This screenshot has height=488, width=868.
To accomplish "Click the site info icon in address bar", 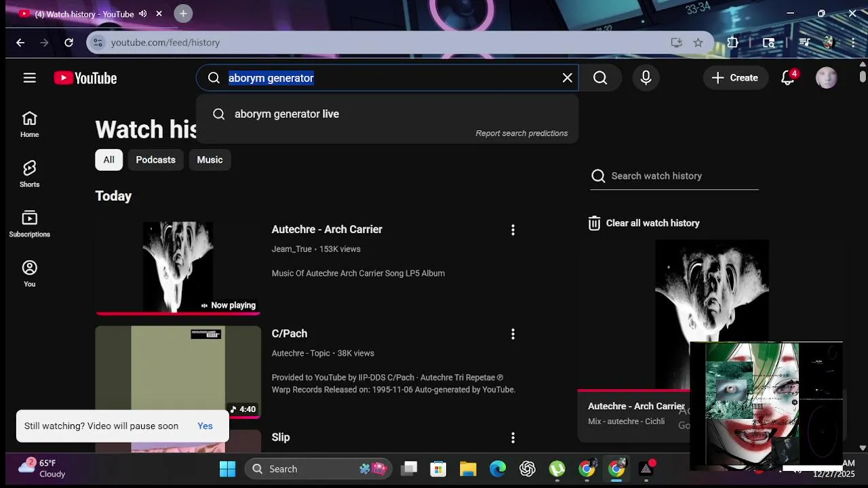I will point(98,42).
